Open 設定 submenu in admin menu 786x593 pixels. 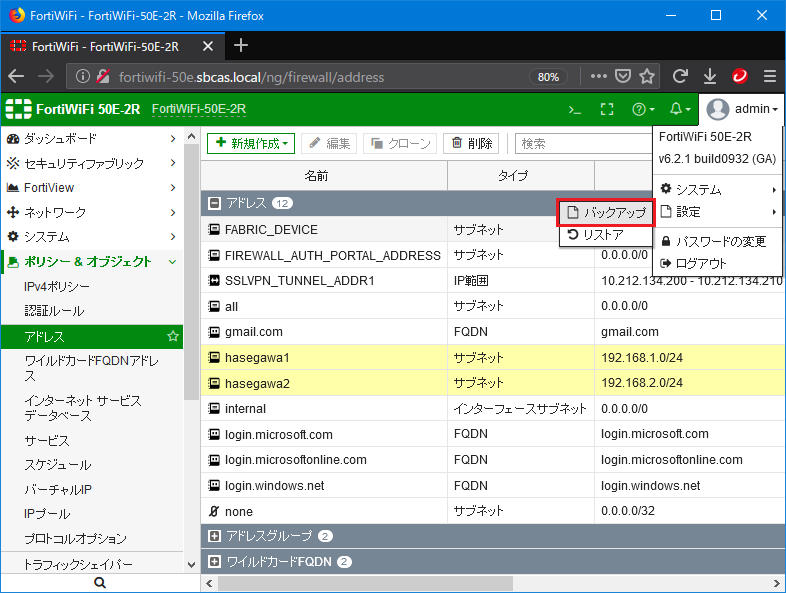point(718,212)
